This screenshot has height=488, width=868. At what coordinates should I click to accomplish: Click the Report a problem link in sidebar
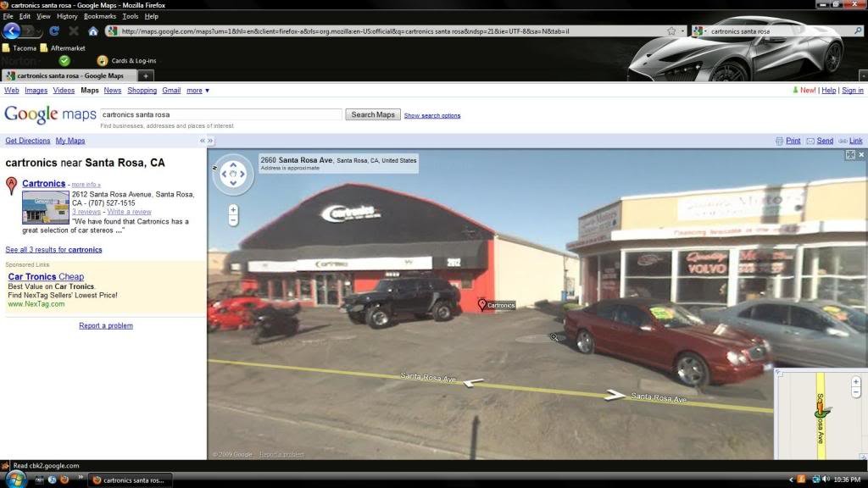coord(106,326)
